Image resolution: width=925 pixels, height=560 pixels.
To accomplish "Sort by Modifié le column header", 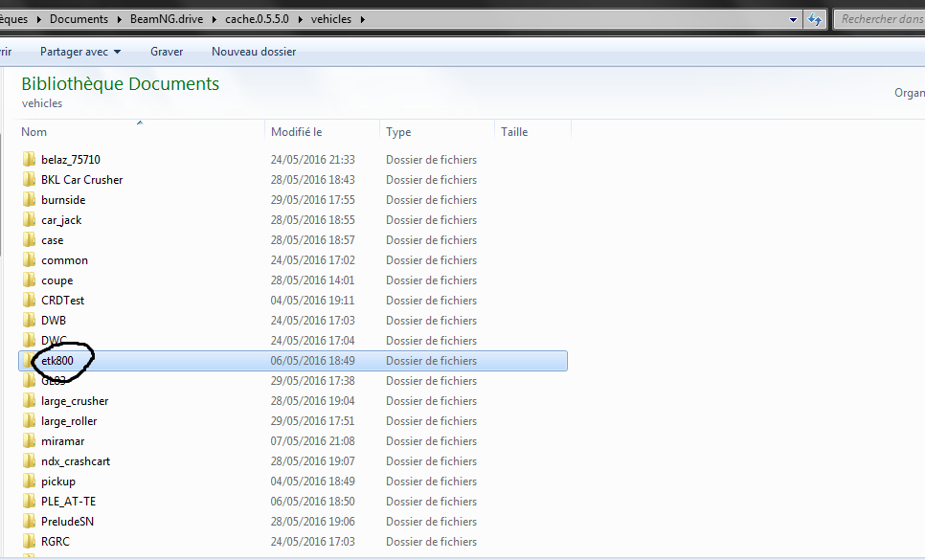I will coord(322,132).
